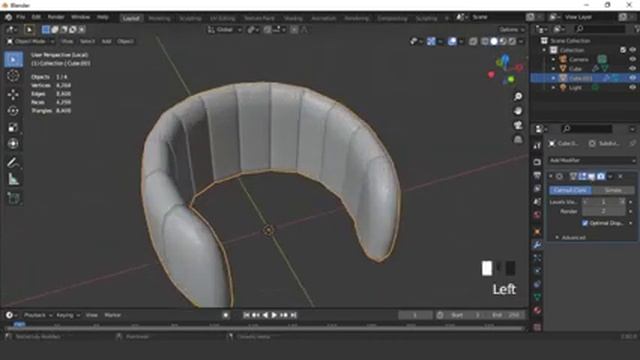The width and height of the screenshot is (640, 360).
Task: Click Play animation button
Action: click(274, 315)
